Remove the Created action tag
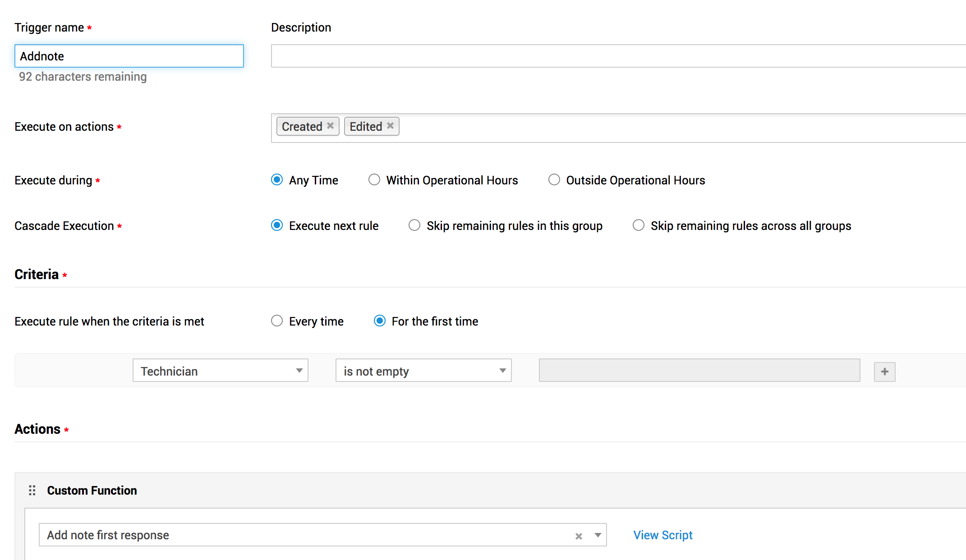 point(330,126)
